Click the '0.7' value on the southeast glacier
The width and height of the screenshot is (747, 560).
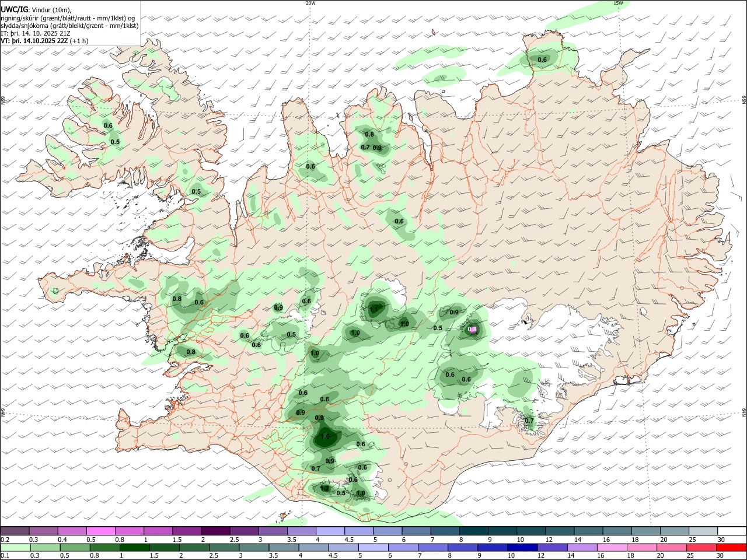click(529, 421)
